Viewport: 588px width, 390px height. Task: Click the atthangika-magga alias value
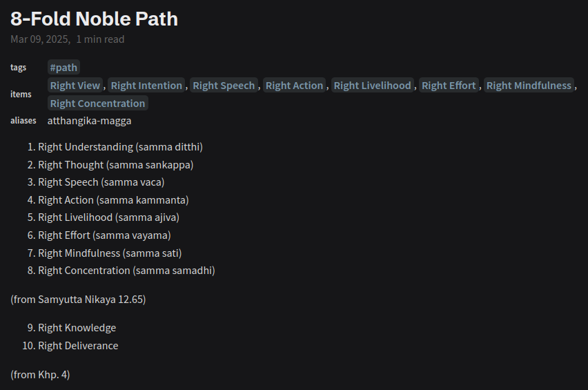coord(89,121)
